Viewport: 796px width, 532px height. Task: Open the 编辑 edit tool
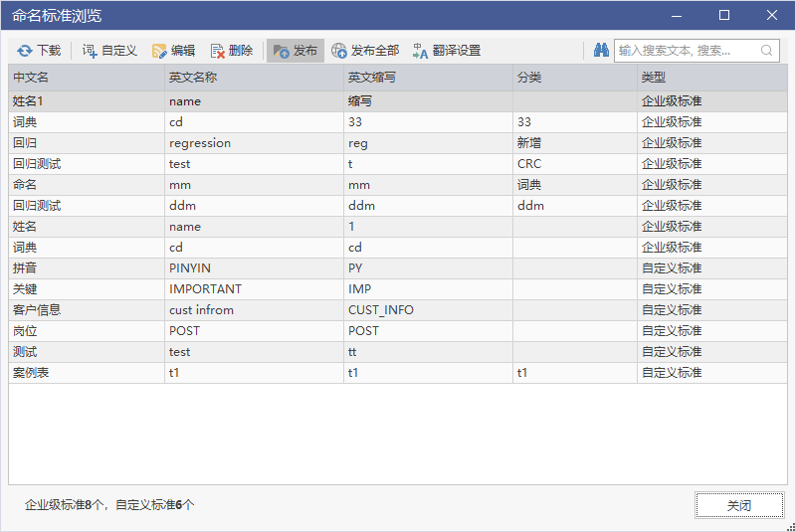(x=173, y=51)
